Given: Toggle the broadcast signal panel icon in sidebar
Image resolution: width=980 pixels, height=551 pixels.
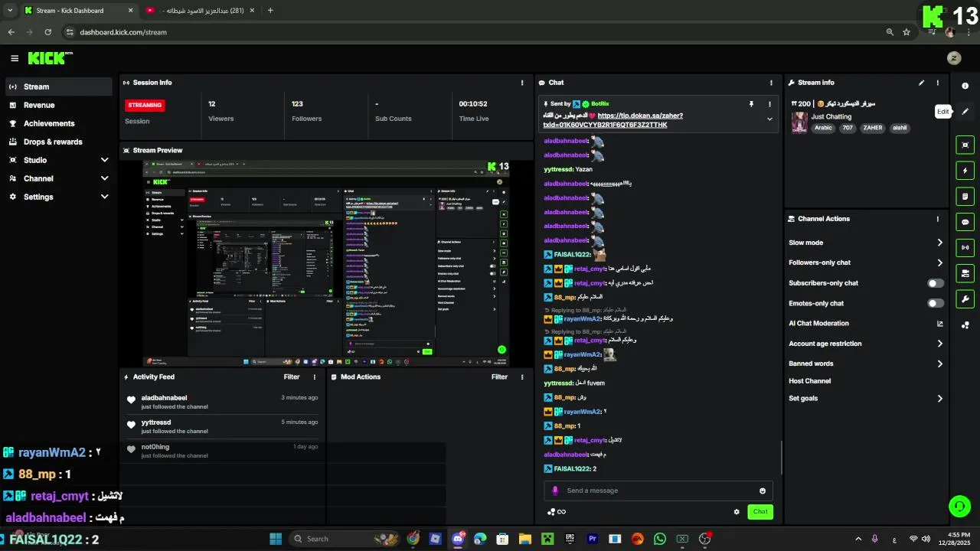Looking at the screenshot, I should tap(965, 247).
